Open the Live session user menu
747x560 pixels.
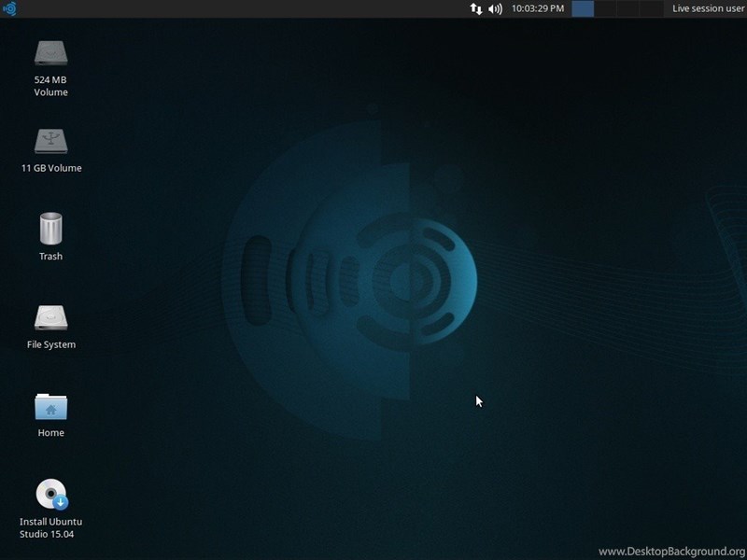[708, 8]
